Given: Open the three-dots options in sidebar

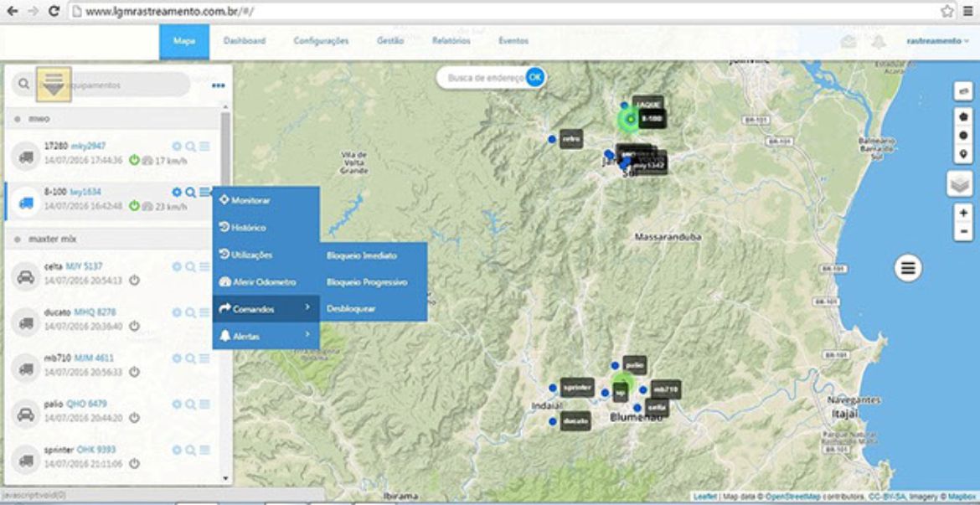Looking at the screenshot, I should pos(219,85).
